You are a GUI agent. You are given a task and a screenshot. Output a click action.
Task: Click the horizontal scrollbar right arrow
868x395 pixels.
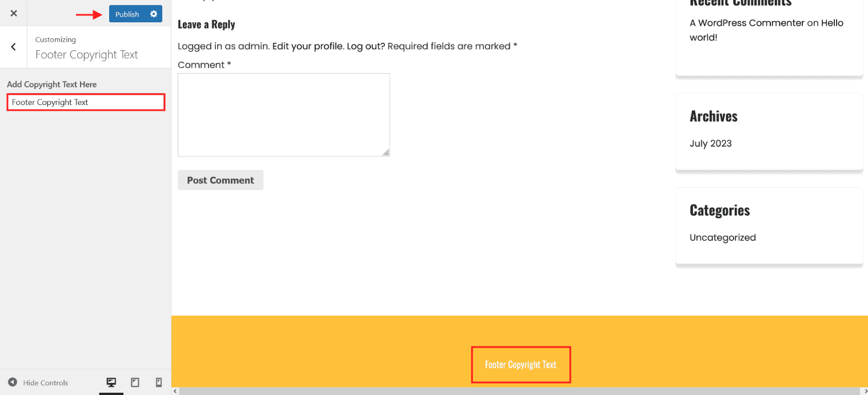[864, 391]
